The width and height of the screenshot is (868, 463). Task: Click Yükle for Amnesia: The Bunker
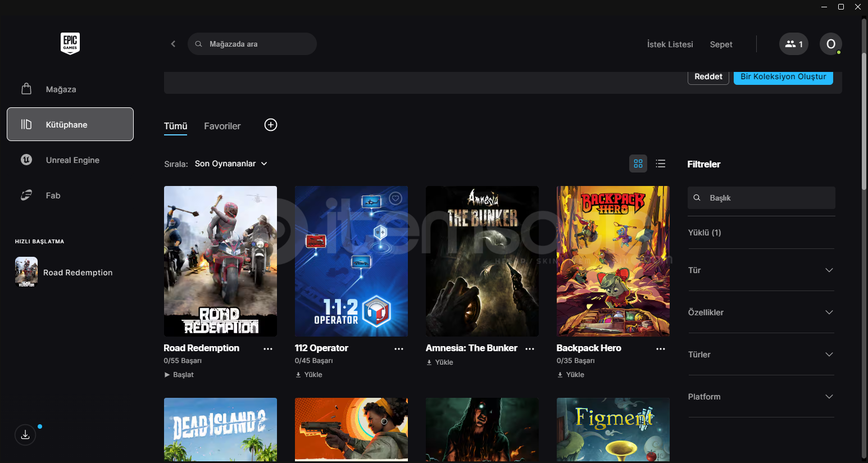click(440, 362)
